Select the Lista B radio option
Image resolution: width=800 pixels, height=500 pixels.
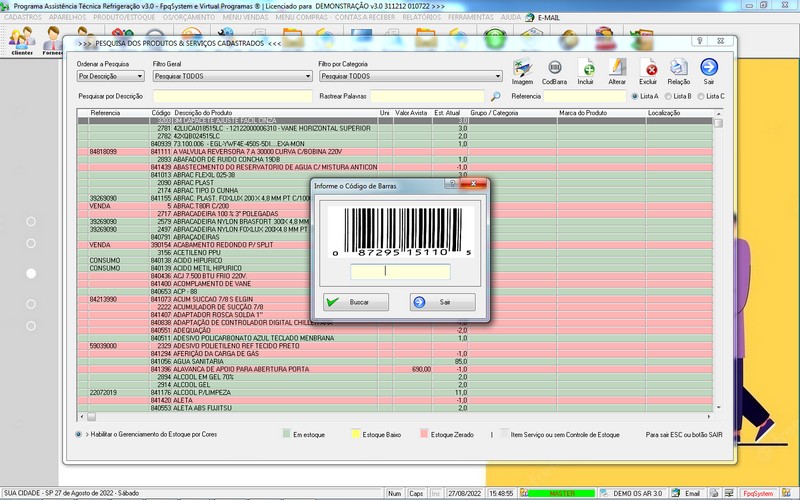point(668,96)
